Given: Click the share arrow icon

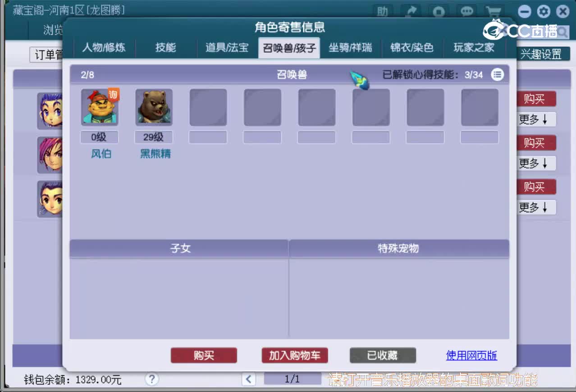Looking at the screenshot, I should (410, 11).
